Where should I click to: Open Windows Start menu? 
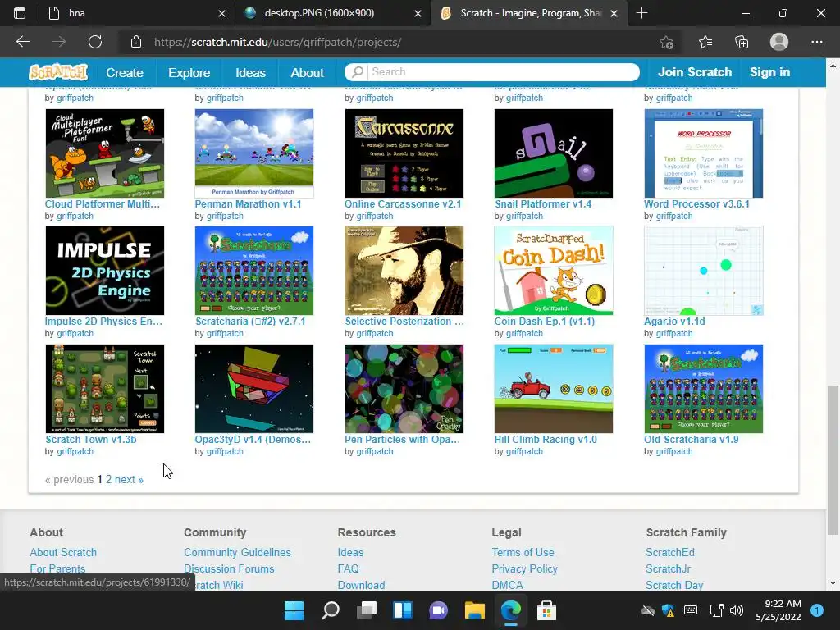(294, 610)
